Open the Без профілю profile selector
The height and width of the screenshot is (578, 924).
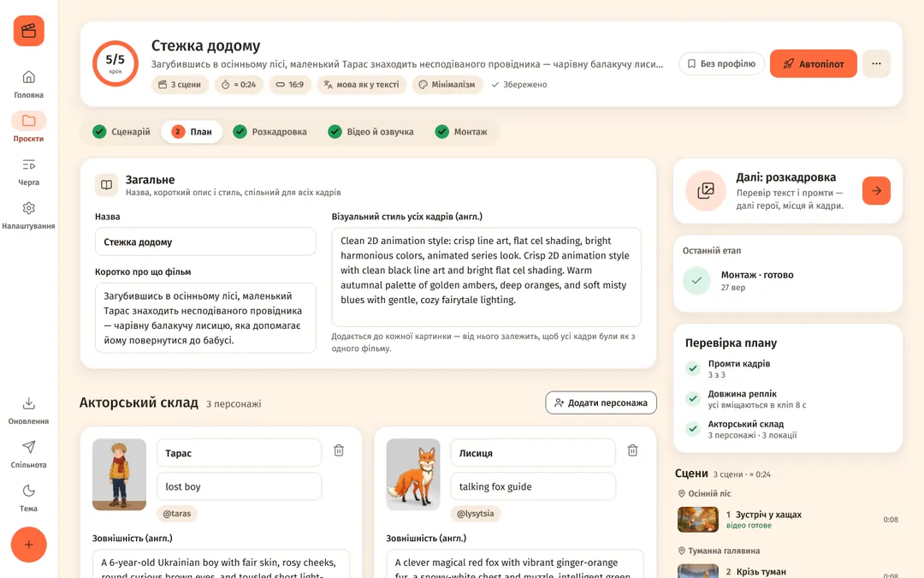point(721,63)
